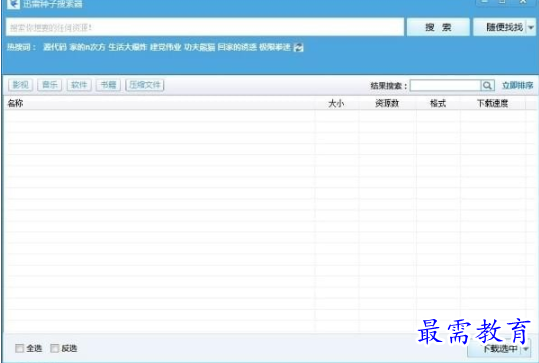Filter results by 影视 category
Viewport: 539px width, 363px height.
click(21, 85)
